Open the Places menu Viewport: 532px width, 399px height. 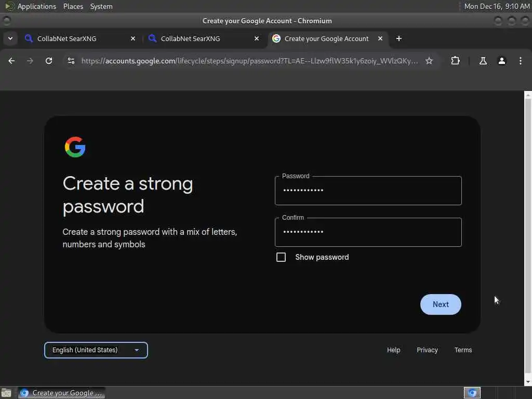click(73, 6)
